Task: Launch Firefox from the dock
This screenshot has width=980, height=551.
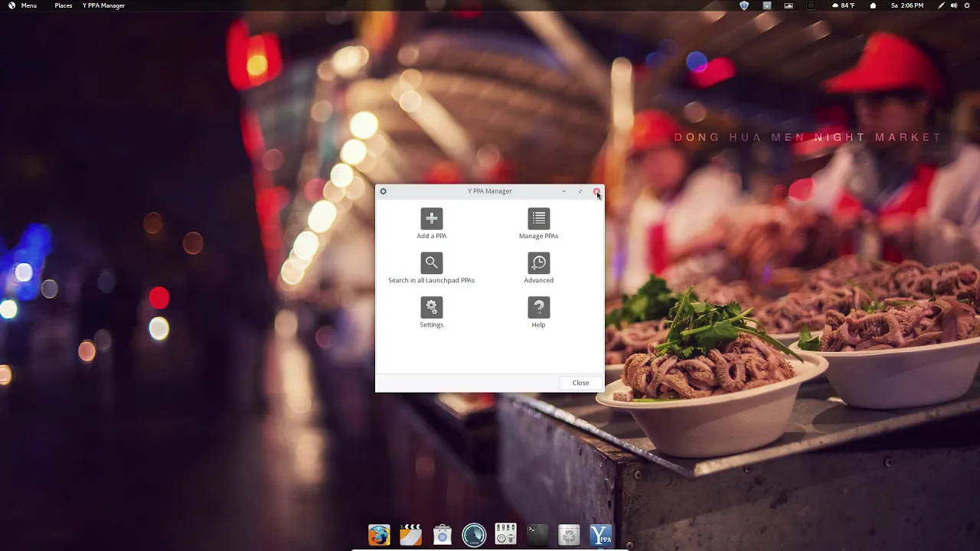Action: click(x=379, y=534)
